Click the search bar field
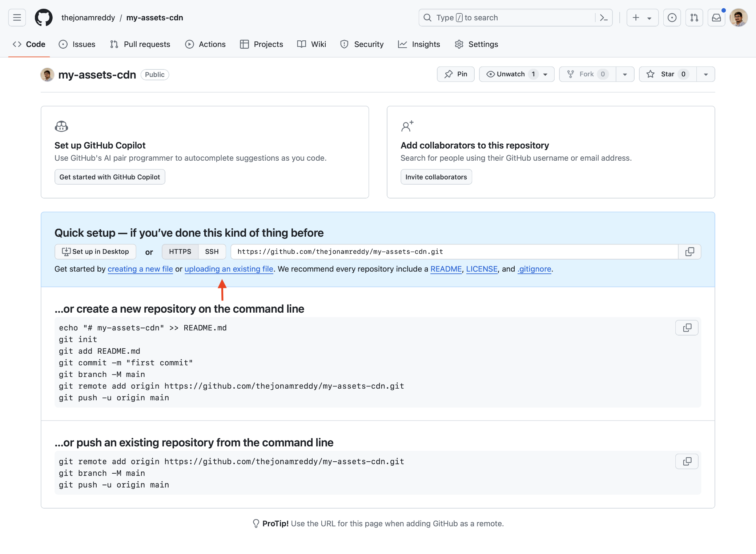756x554 pixels. 515,17
